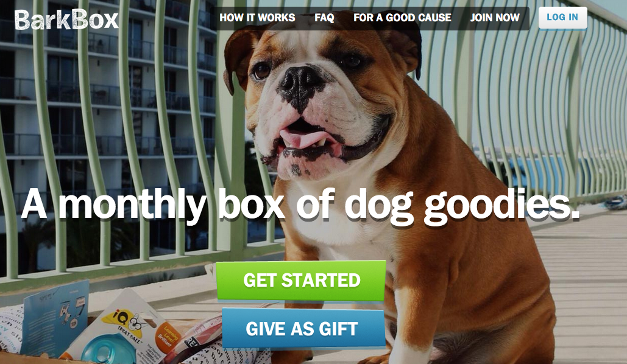Click the yellow iQ mouse logo
The image size is (627, 364).
[122, 321]
